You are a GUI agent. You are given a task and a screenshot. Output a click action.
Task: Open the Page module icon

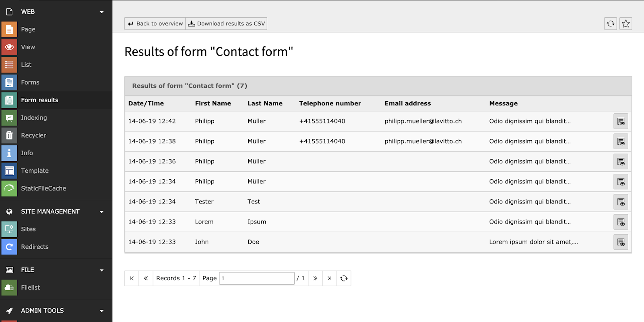[x=9, y=29]
